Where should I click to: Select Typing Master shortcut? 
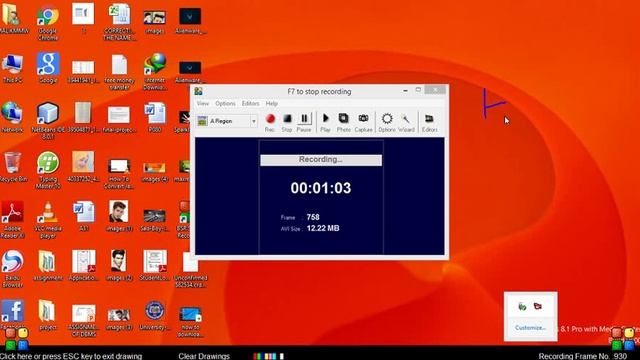coord(48,170)
